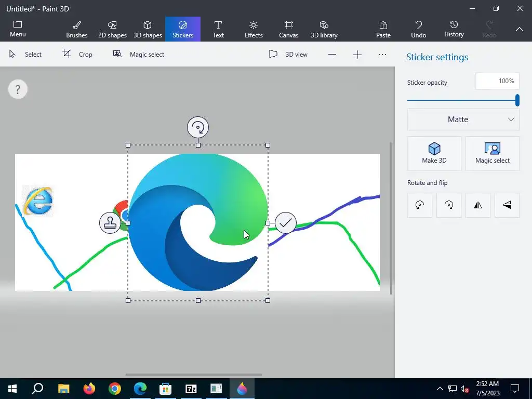
Task: Open the Windows Start menu
Action: [12, 389]
